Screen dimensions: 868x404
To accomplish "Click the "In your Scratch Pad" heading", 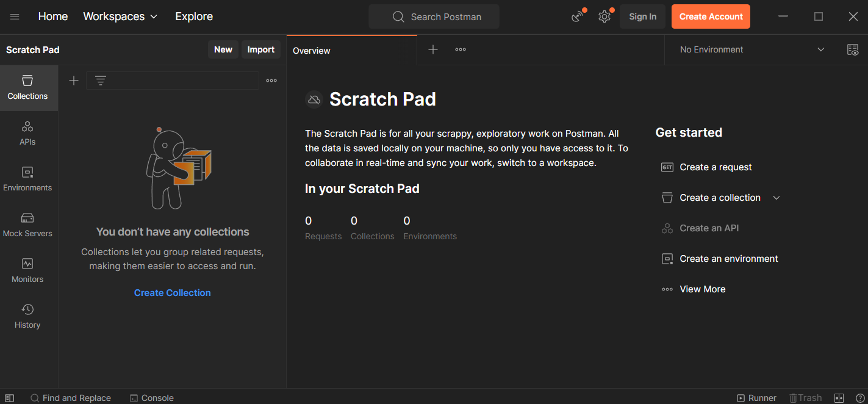I will (x=362, y=189).
